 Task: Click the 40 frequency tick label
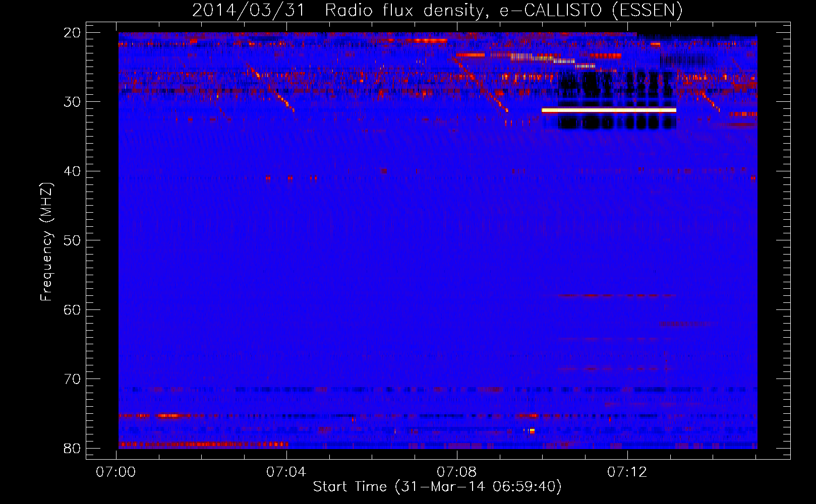point(72,171)
